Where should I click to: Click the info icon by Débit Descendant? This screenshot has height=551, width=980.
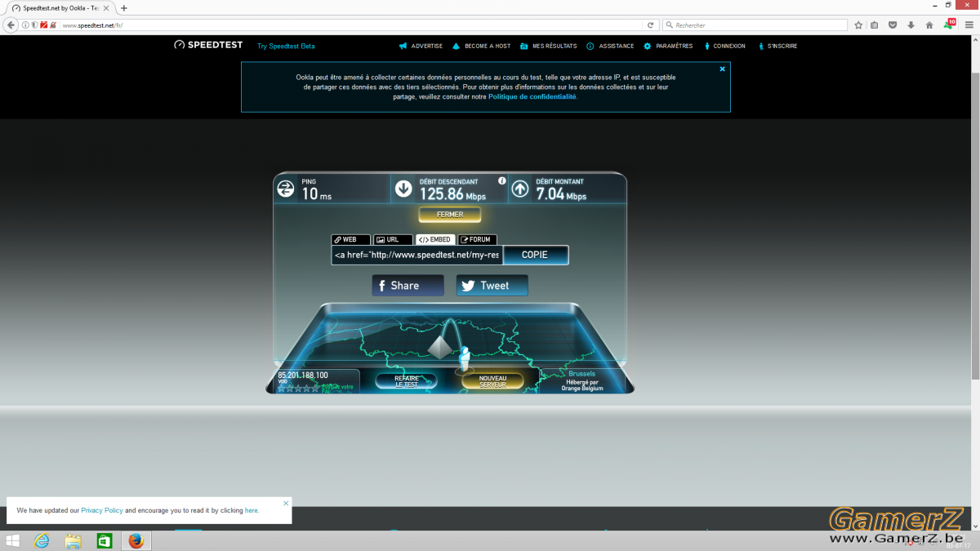(501, 181)
